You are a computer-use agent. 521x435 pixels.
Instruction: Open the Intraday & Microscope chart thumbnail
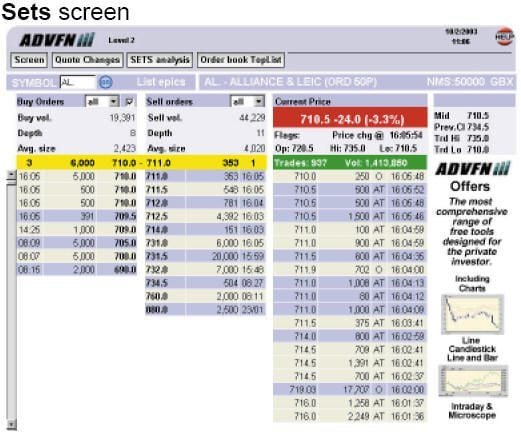473,381
